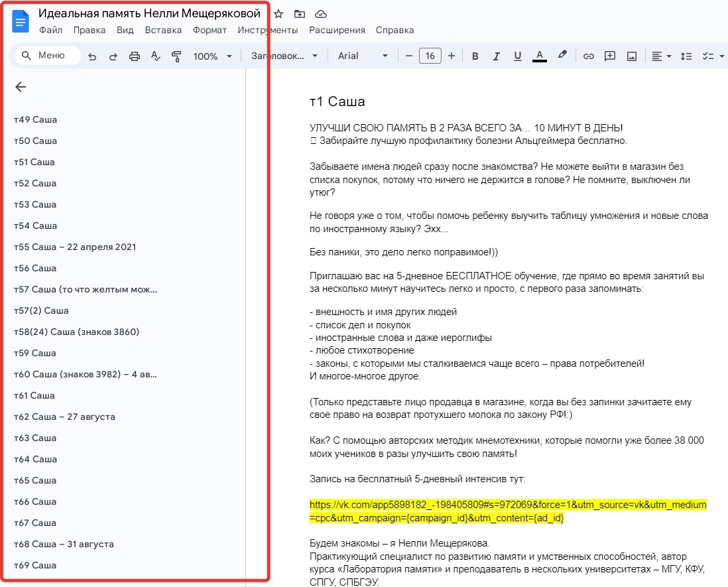Go to heading т58(24) Саша (знаков 3860)
Screen dimensions: 728x587
pyautogui.click(x=77, y=332)
